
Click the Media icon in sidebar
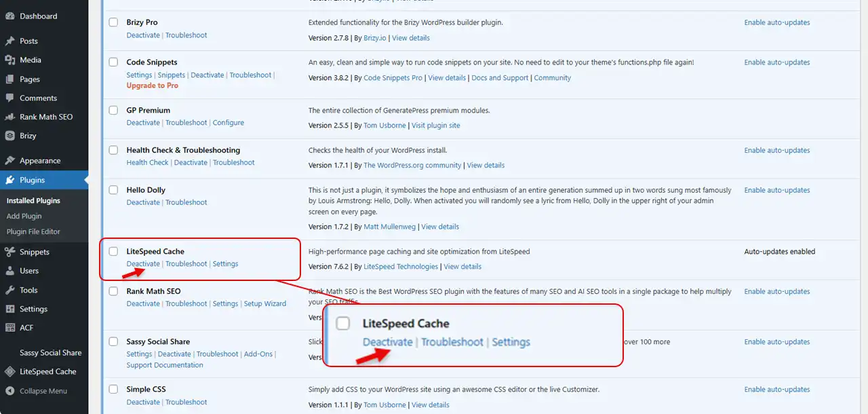pyautogui.click(x=9, y=60)
